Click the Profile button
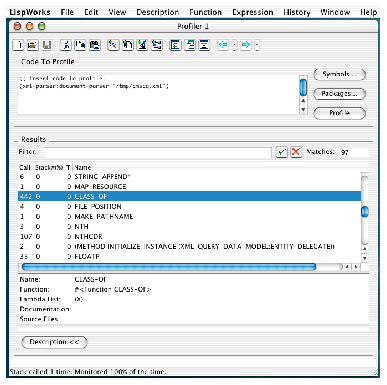This screenshot has width=387, height=385. pos(340,113)
